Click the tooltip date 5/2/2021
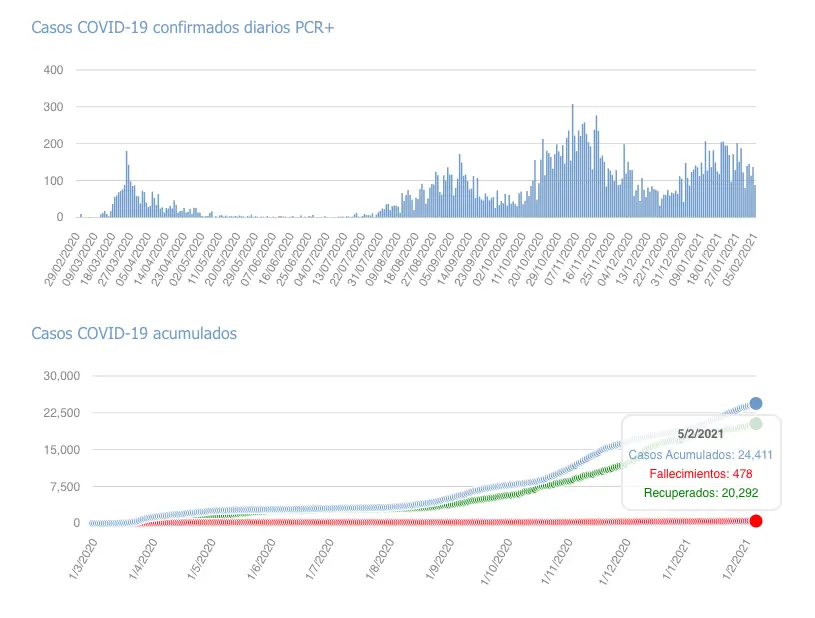 click(700, 433)
